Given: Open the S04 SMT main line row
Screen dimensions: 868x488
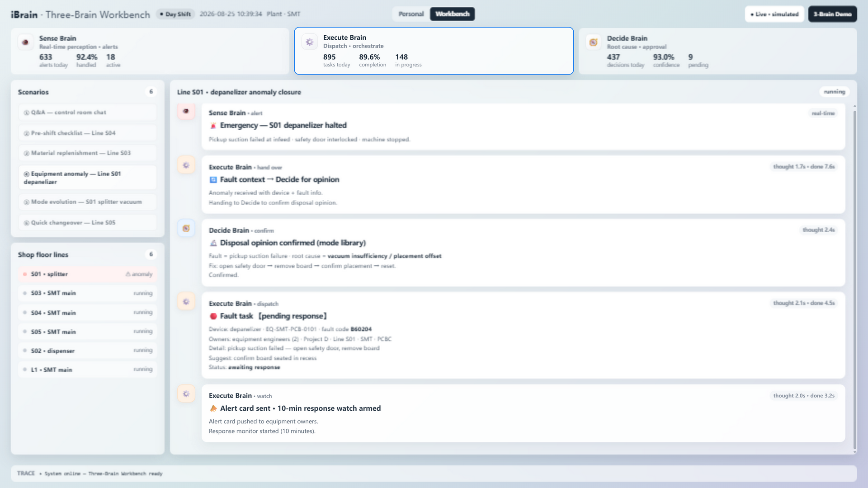Looking at the screenshot, I should click(x=88, y=313).
